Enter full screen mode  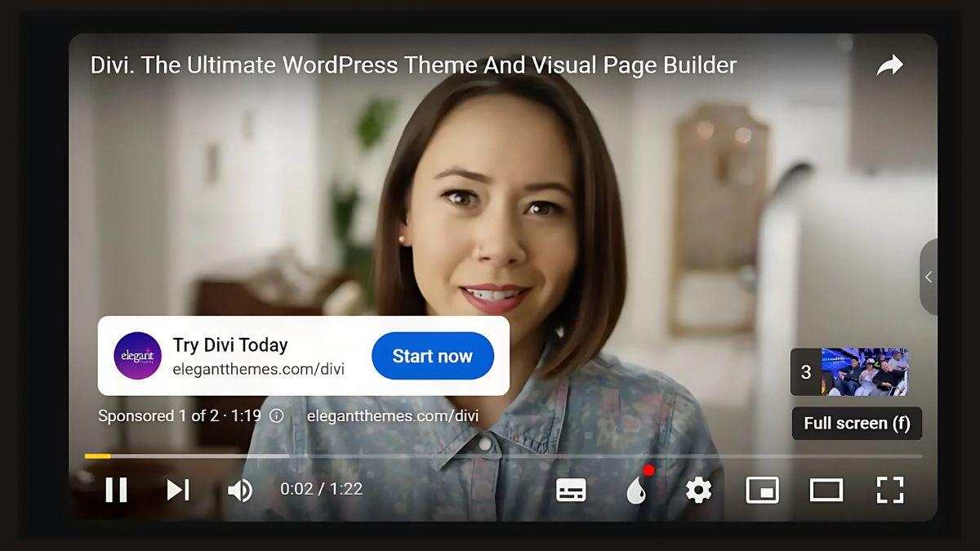(890, 490)
